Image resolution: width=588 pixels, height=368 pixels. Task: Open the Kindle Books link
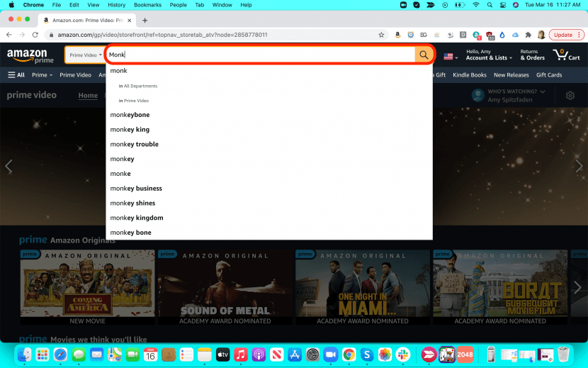tap(470, 75)
